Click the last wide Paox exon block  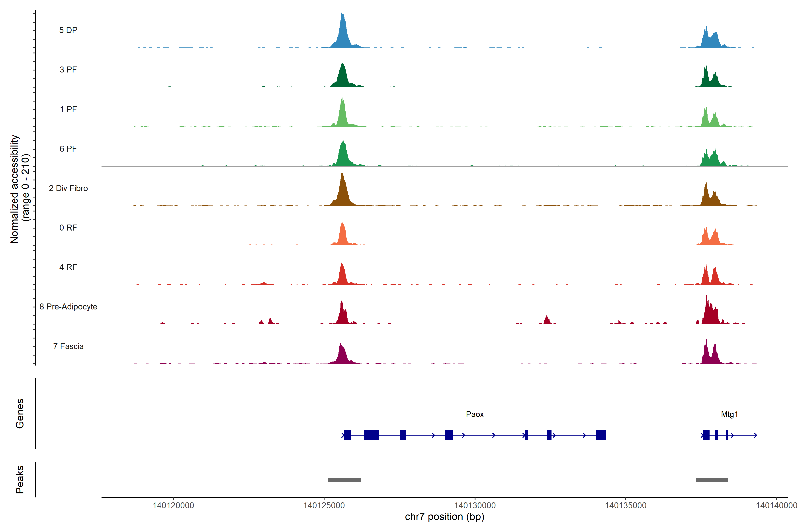tap(600, 435)
